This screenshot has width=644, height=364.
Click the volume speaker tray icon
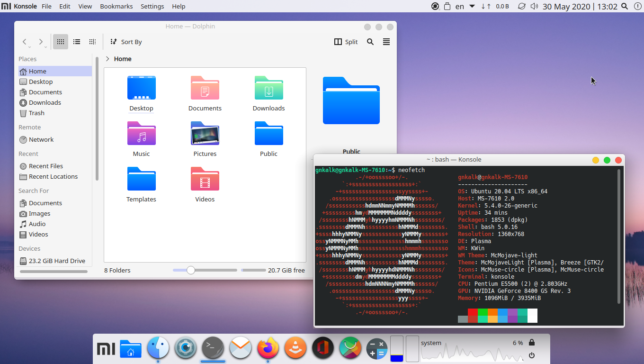[x=535, y=6]
